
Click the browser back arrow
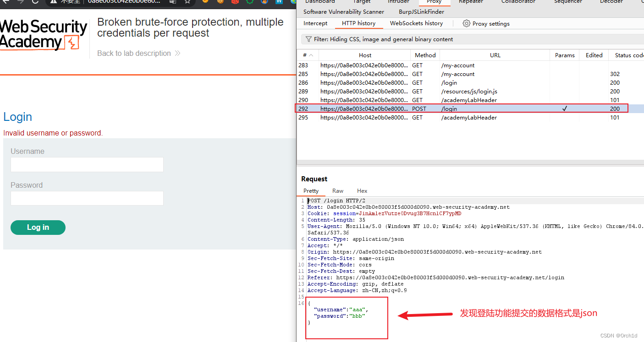[6, 2]
